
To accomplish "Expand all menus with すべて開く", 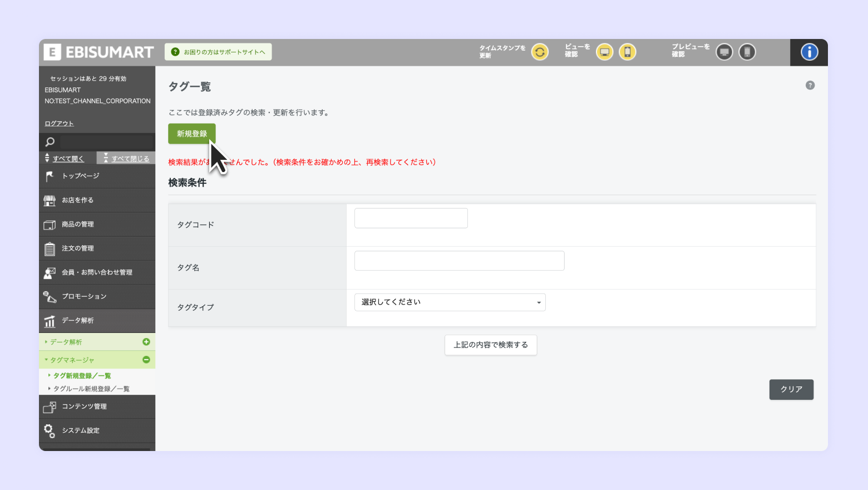I will click(x=68, y=159).
